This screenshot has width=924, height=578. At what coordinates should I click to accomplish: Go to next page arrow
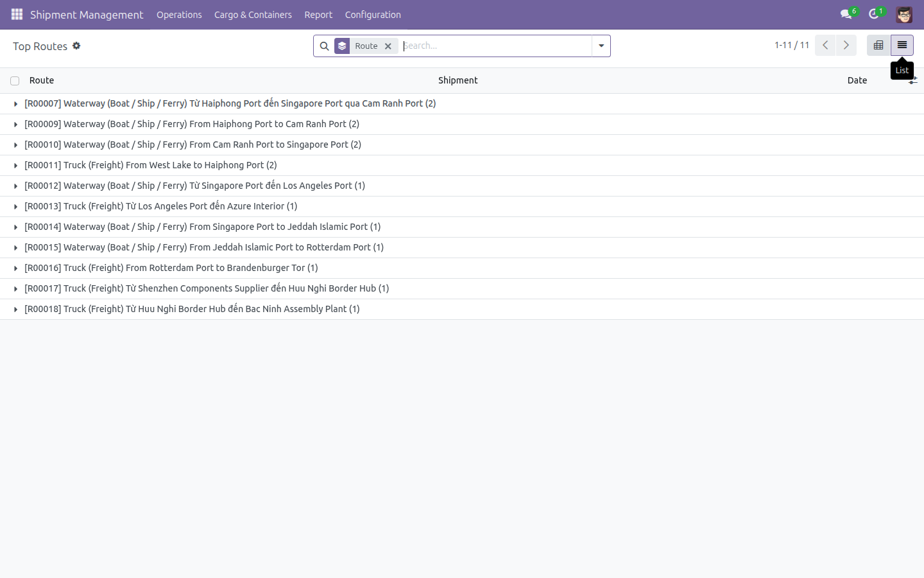(846, 45)
